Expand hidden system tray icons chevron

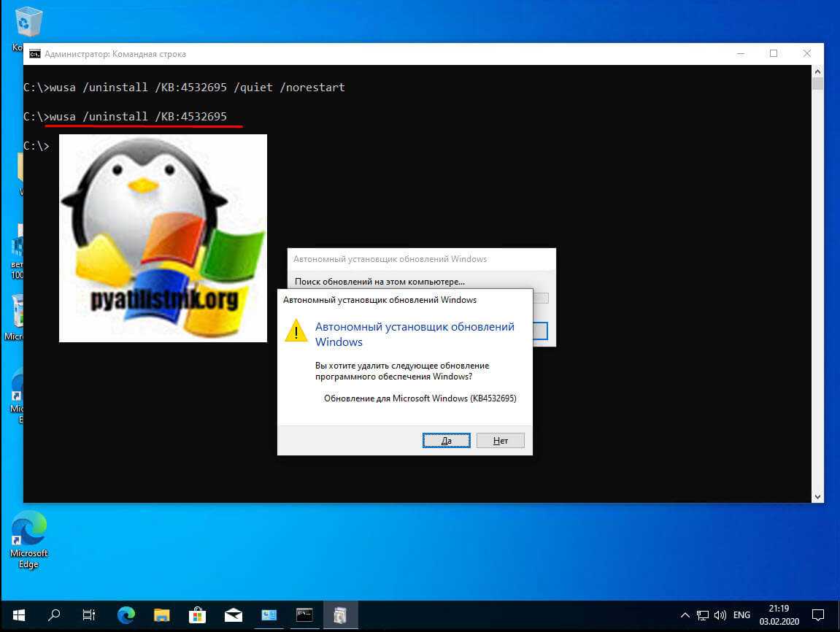point(685,614)
